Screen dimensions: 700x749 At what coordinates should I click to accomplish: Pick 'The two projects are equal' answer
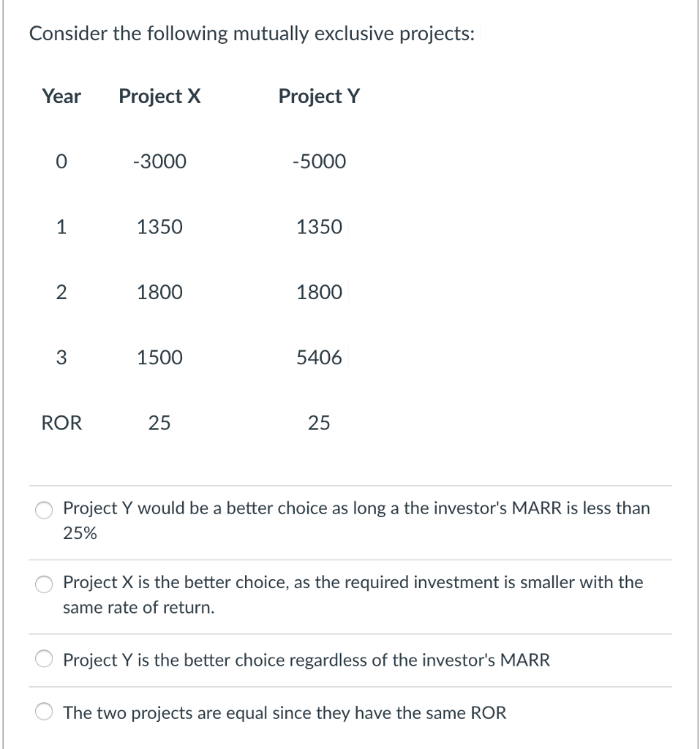click(285, 712)
